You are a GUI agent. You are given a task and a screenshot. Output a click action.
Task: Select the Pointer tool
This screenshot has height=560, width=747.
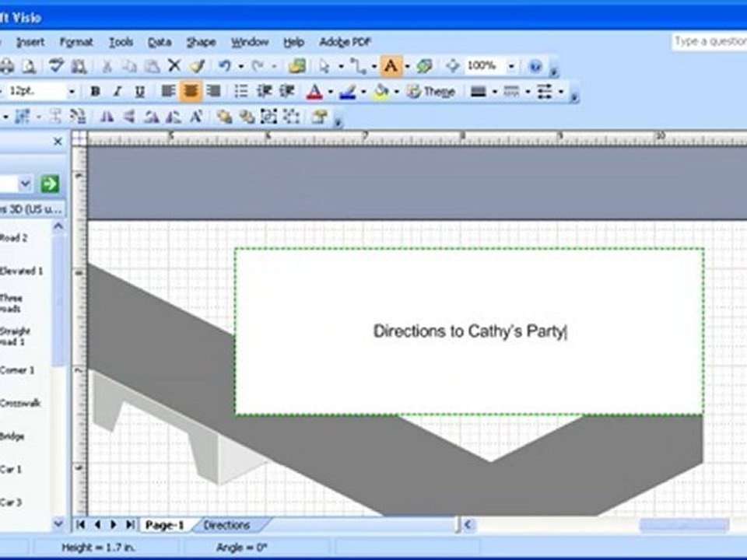click(325, 65)
